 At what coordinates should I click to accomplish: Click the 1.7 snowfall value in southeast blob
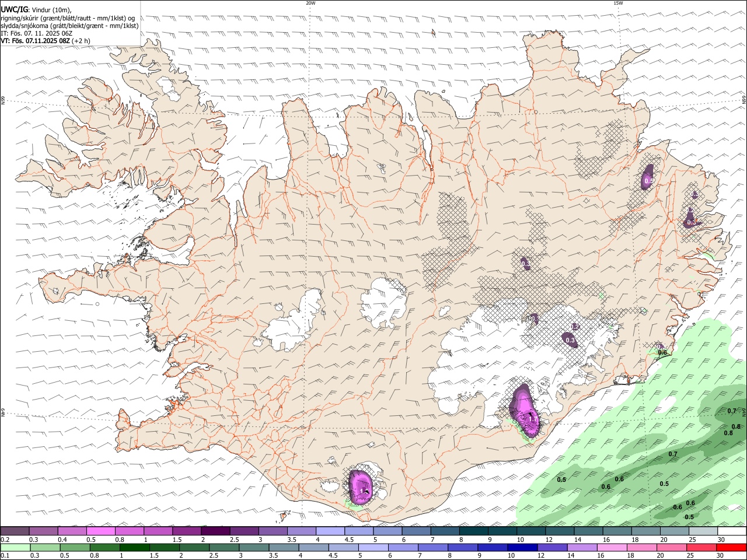532,419
